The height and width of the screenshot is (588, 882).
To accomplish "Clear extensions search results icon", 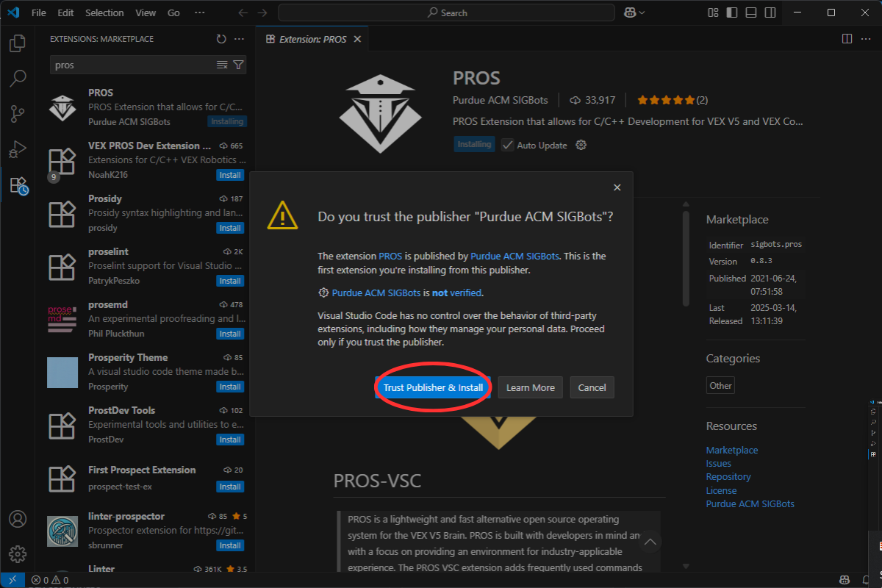I will (222, 65).
